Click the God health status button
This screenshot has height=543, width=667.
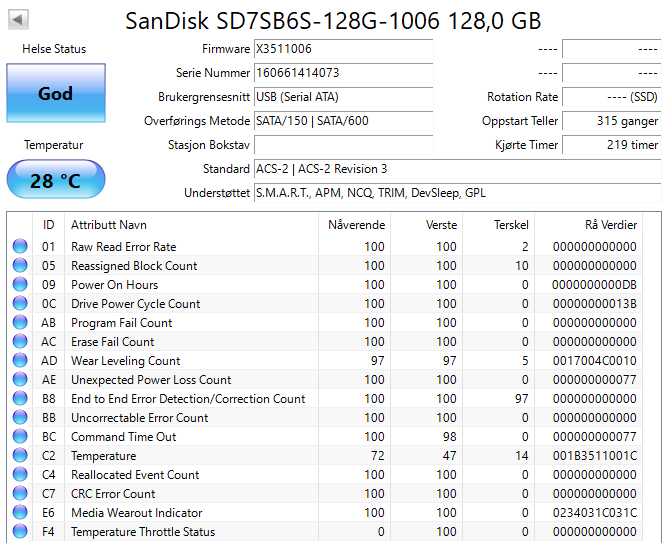55,94
